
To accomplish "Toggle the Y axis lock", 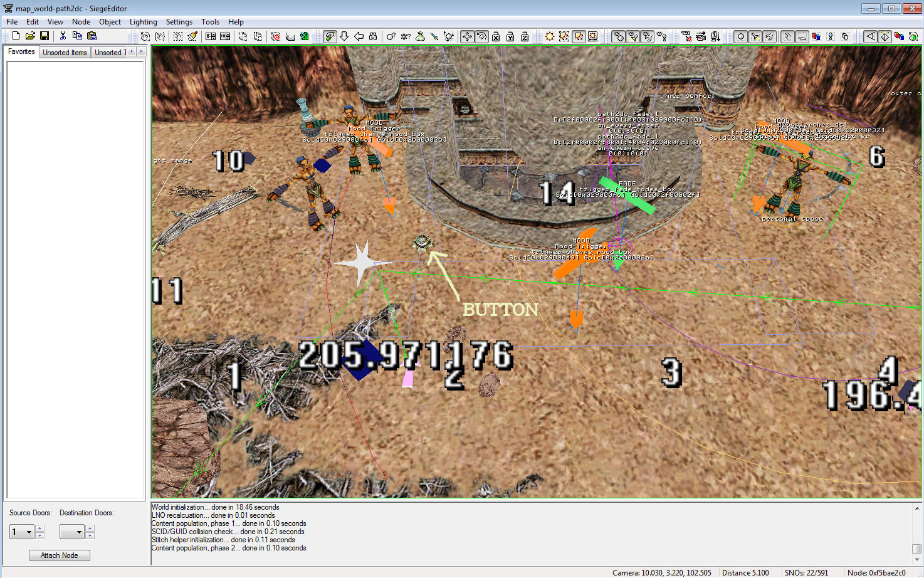I will pos(510,36).
